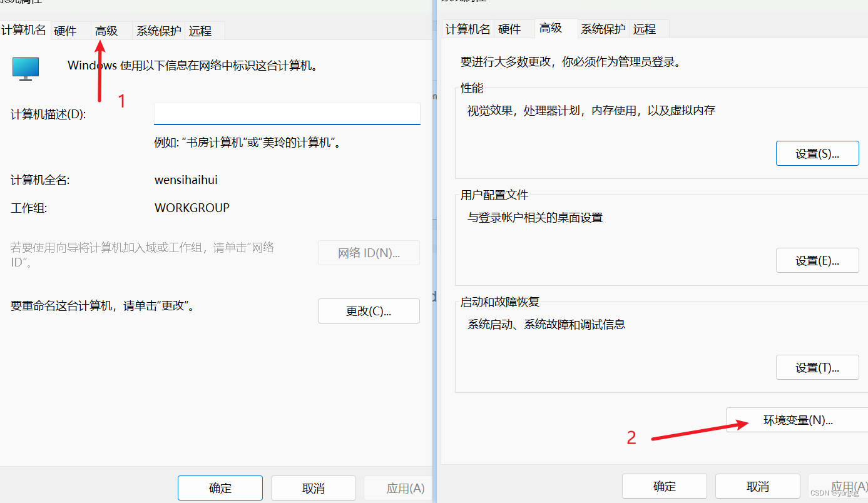
Task: Cancel via 取消 in left window
Action: click(x=314, y=489)
